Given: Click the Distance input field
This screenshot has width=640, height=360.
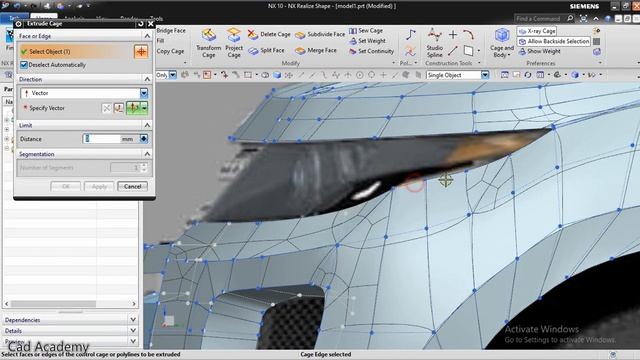Looking at the screenshot, I should 102,139.
